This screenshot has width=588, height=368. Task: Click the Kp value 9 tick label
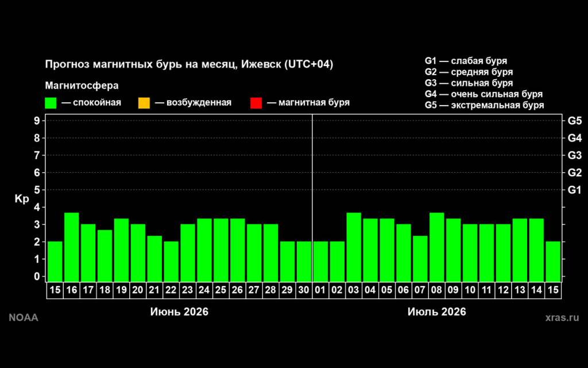pos(37,121)
